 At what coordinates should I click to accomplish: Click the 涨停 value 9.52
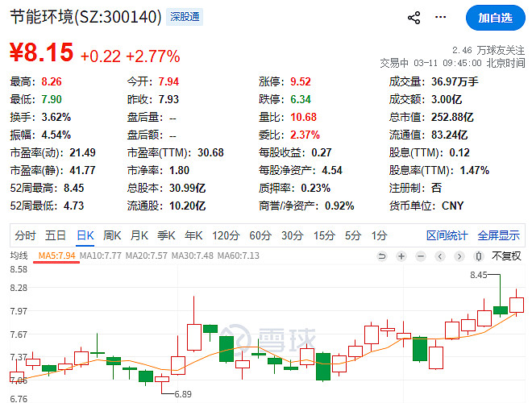point(301,81)
